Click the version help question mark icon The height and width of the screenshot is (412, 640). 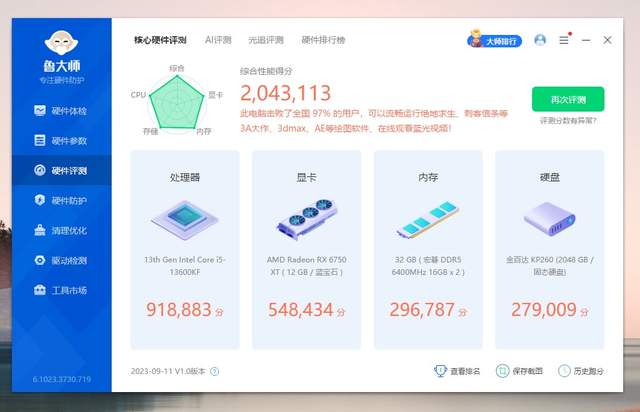pyautogui.click(x=215, y=371)
